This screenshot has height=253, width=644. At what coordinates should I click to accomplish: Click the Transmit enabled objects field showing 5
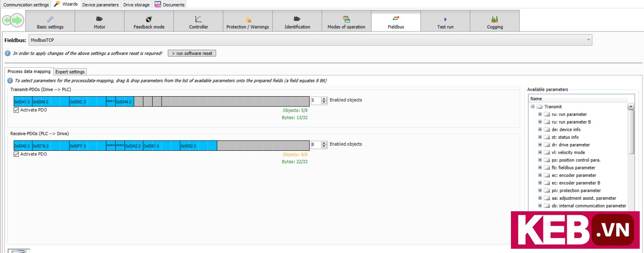[316, 101]
